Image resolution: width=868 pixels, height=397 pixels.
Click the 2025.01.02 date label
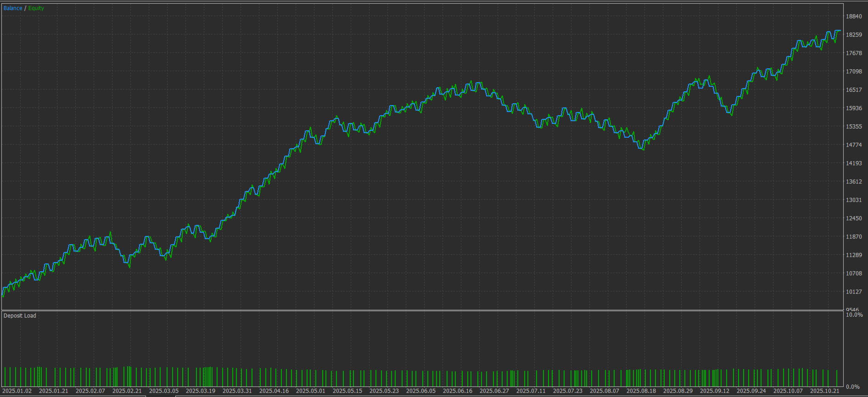17,391
